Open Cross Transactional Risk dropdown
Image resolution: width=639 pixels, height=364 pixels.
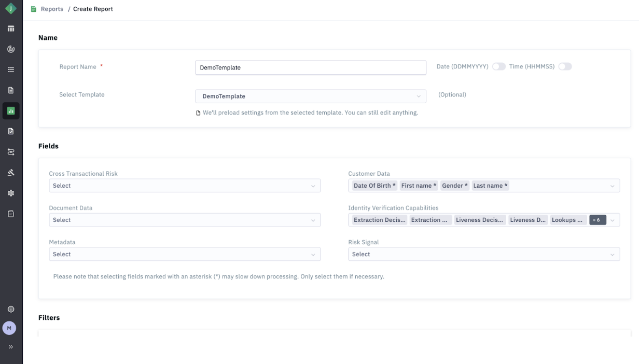pos(185,186)
